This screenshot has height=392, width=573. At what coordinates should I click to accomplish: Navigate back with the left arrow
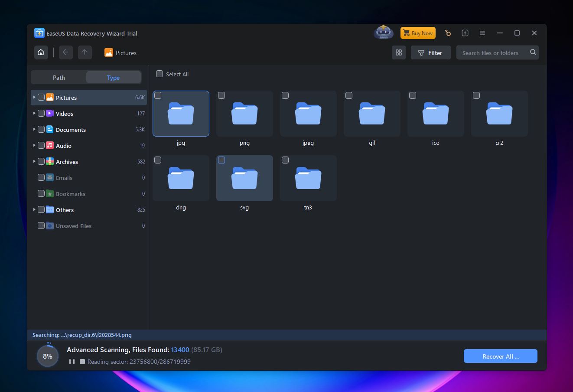pos(65,52)
